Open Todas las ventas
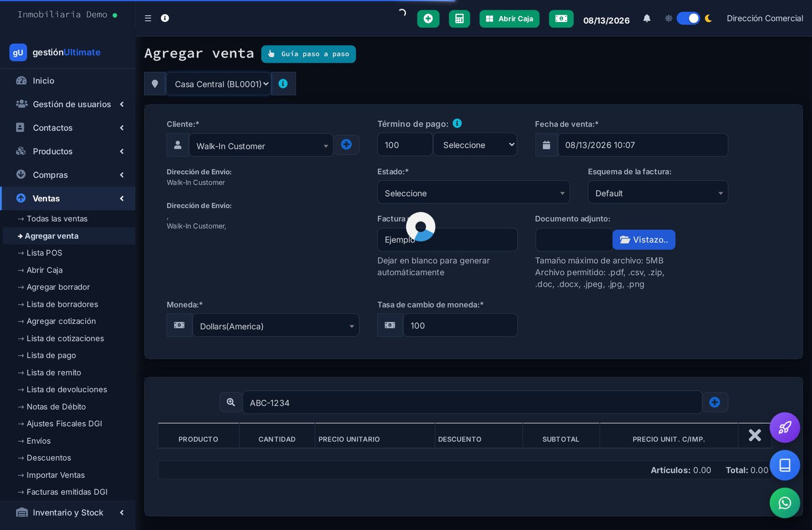Screen dimensions: 812x530 57,219
